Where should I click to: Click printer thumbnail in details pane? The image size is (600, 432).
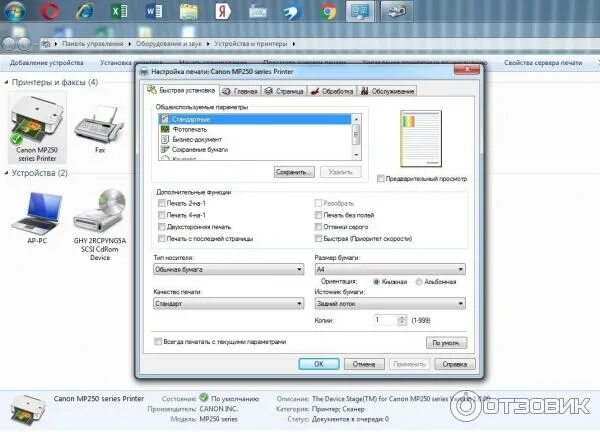click(28, 410)
